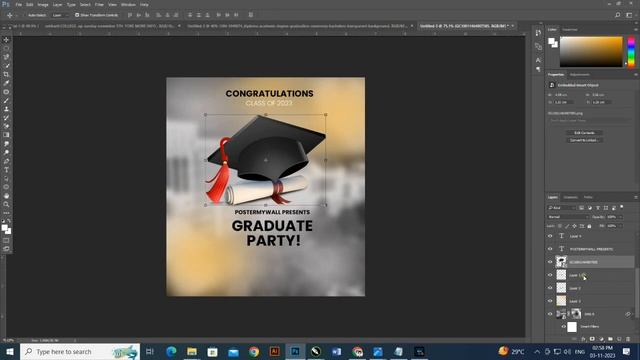Toggle visibility of bottom masked layer

550,314
